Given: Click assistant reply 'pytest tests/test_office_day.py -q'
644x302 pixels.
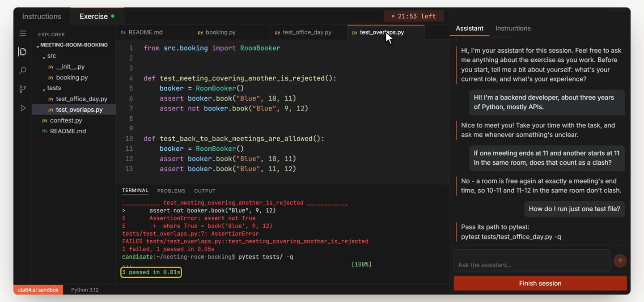Looking at the screenshot, I should [x=511, y=237].
